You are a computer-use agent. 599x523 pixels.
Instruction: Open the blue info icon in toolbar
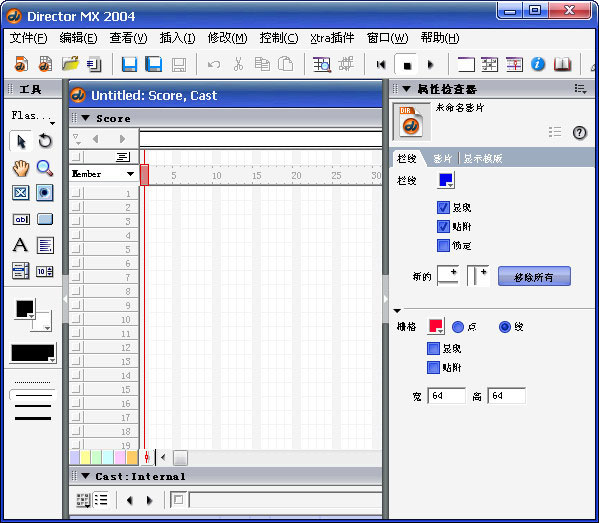click(x=538, y=64)
